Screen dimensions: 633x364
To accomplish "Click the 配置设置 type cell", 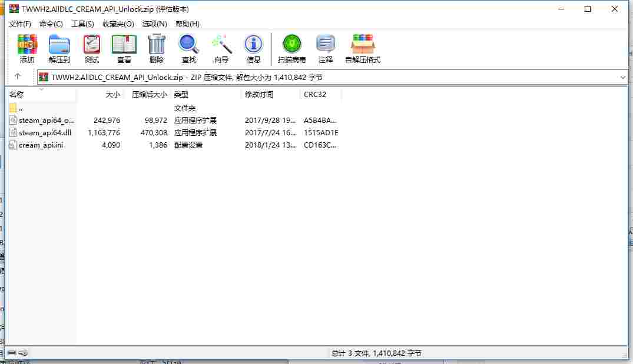I will [188, 145].
